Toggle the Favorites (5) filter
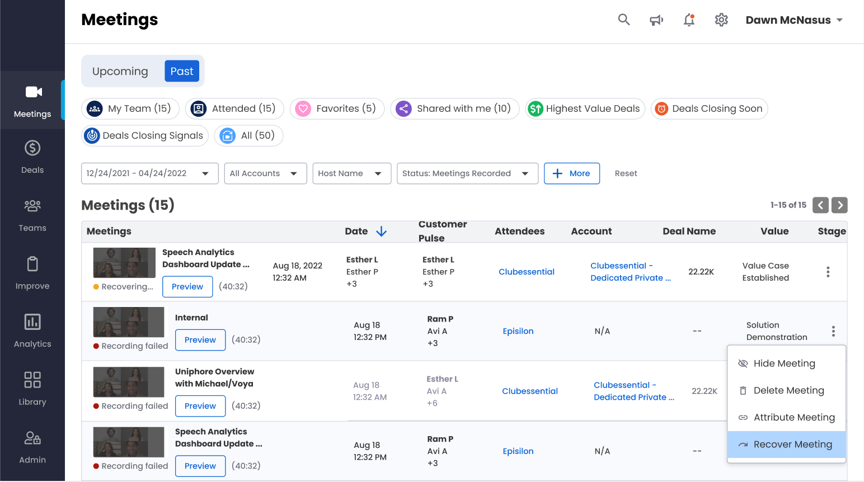The height and width of the screenshot is (482, 864). [x=336, y=109]
